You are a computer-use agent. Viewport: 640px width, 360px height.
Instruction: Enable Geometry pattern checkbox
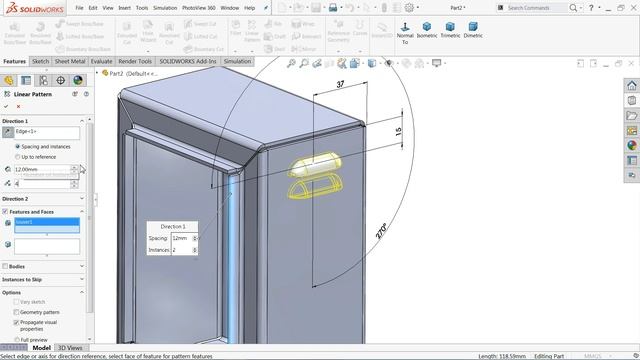[x=16, y=312]
